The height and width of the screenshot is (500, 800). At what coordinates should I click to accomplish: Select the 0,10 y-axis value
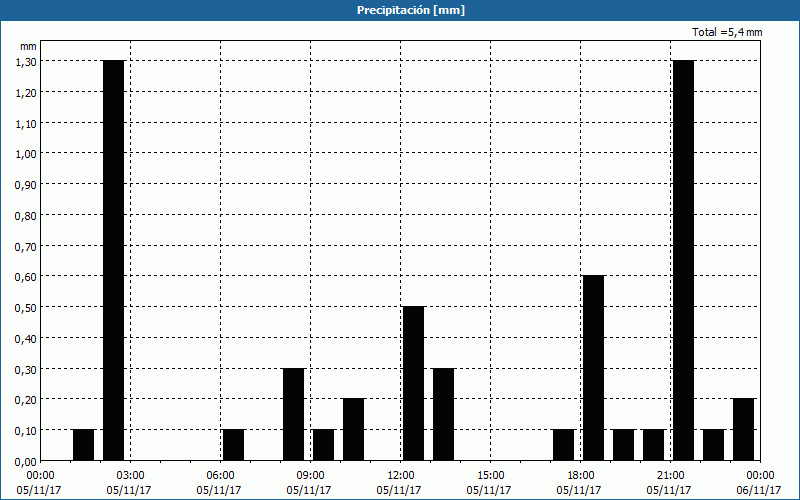[x=26, y=431]
